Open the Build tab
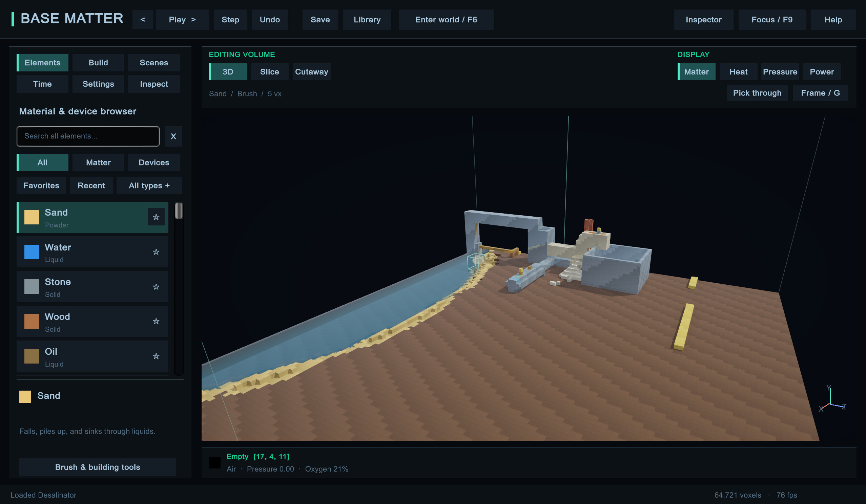 [98, 63]
